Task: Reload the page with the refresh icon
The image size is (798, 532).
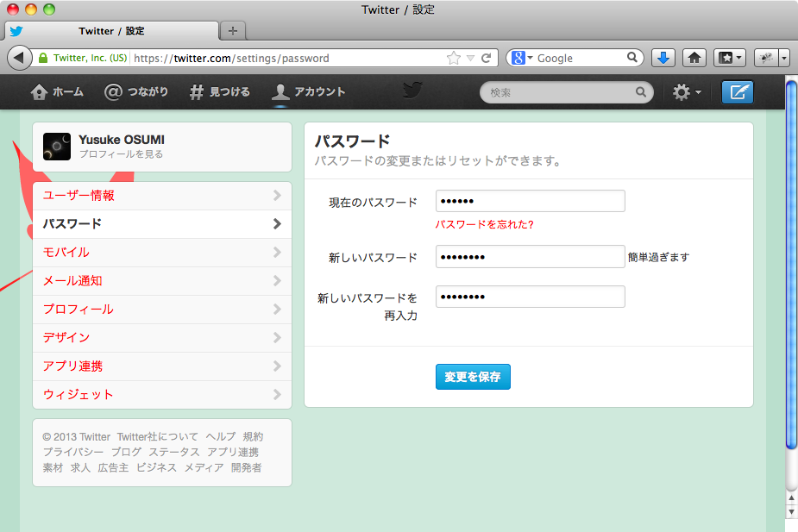Action: (x=487, y=58)
